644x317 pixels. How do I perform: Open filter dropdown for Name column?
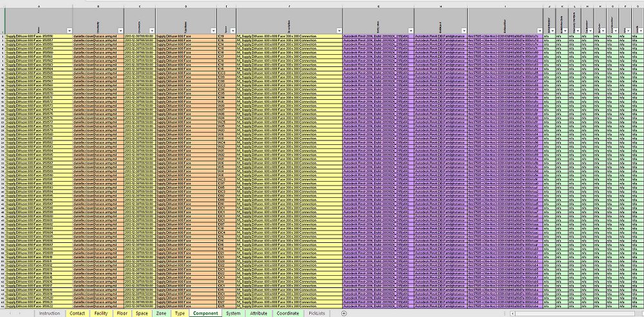pos(68,30)
